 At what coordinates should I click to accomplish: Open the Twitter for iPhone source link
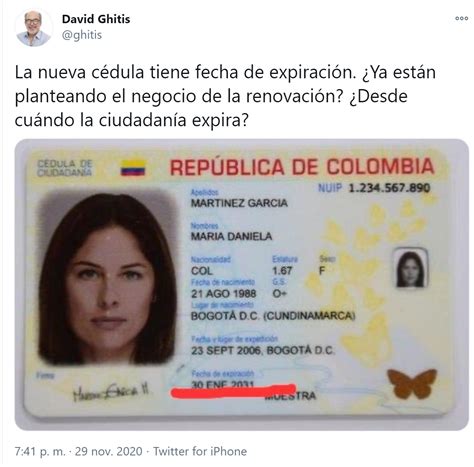point(200,451)
